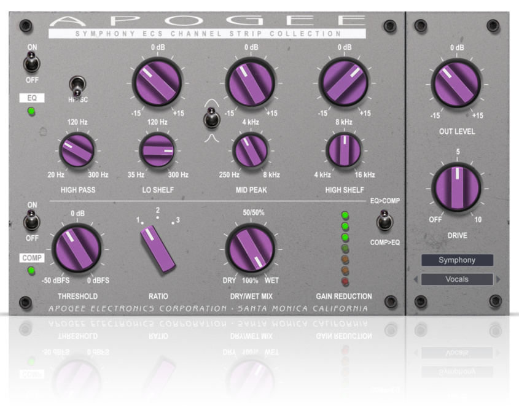Image resolution: width=519 pixels, height=420 pixels.
Task: Click the green EQ status LED
Action: pyautogui.click(x=31, y=112)
